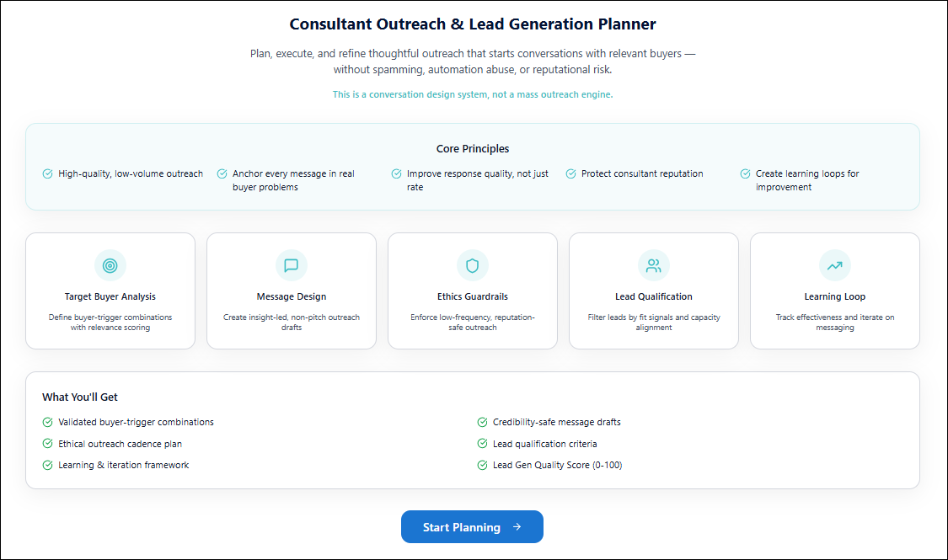Click the teal conversation design system tagline
The width and height of the screenshot is (948, 560).
point(473,94)
